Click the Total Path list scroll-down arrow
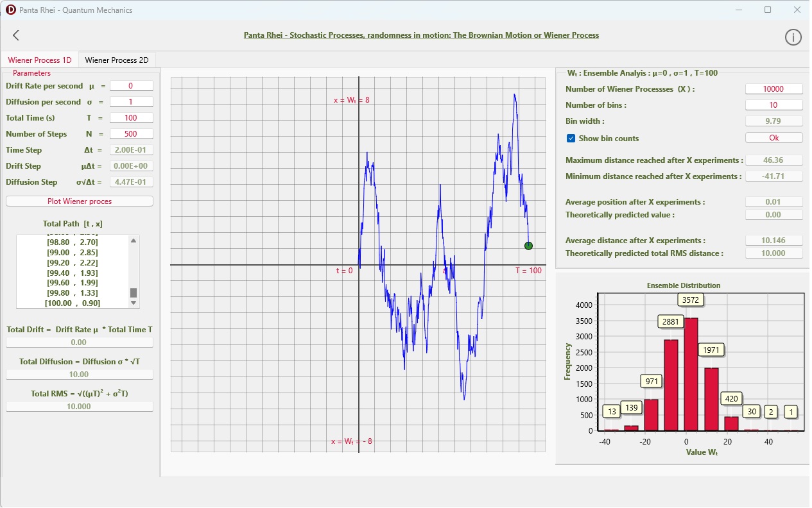The height and width of the screenshot is (508, 812). [134, 303]
